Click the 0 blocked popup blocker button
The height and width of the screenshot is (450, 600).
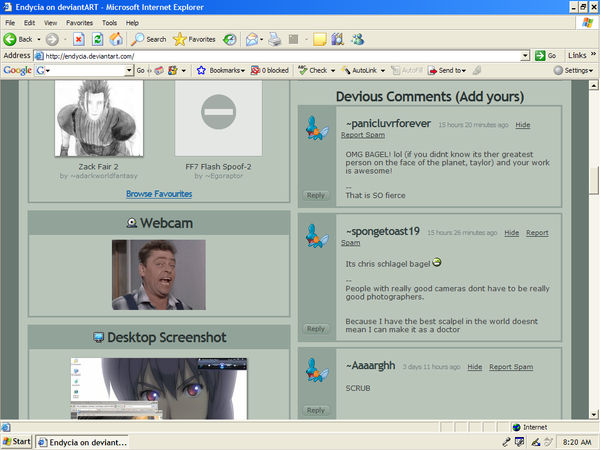[269, 70]
